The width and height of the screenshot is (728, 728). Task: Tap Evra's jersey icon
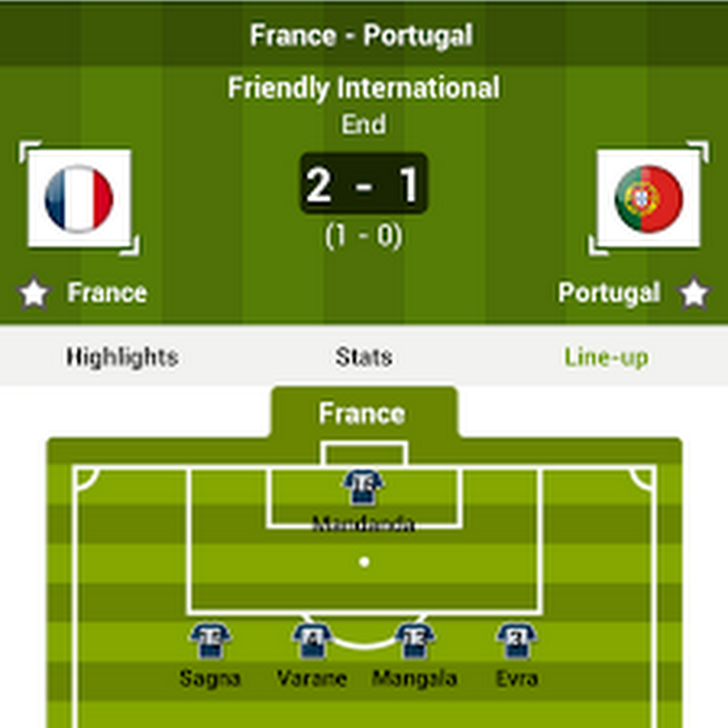517,641
